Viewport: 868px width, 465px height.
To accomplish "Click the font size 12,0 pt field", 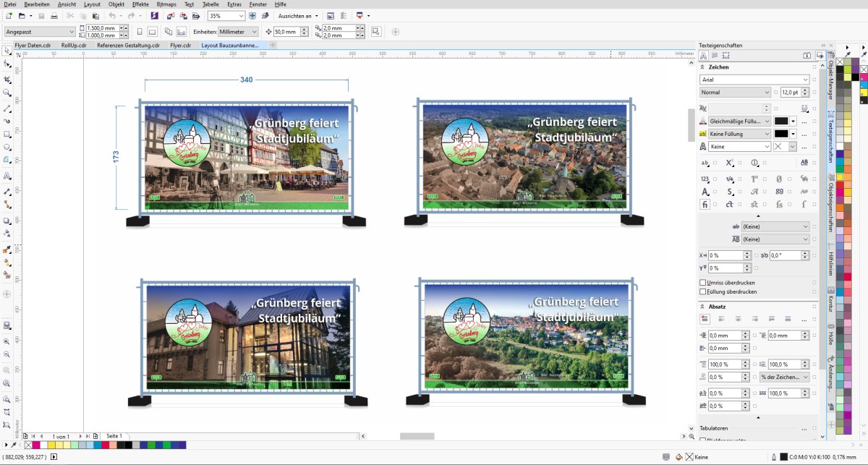I will pos(791,93).
